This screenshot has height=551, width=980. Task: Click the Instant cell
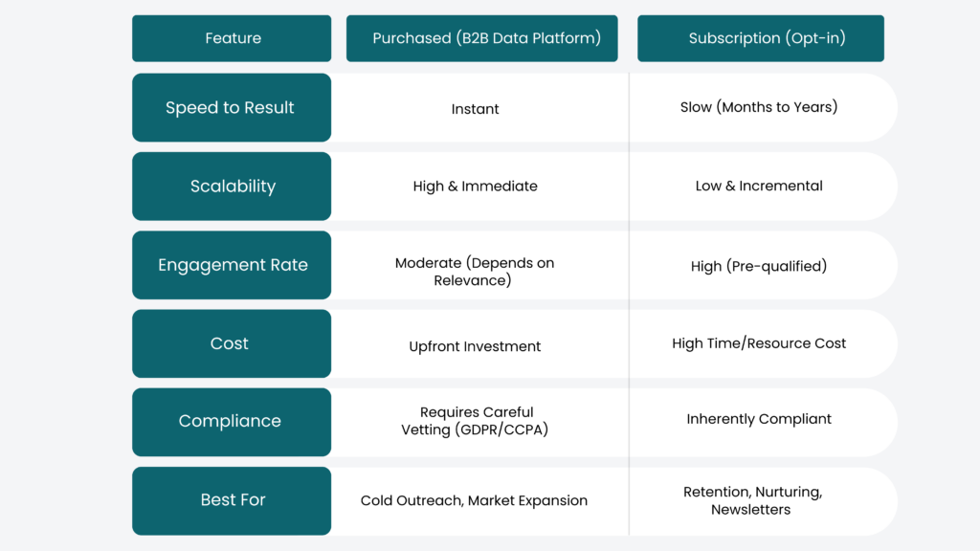pyautogui.click(x=476, y=109)
